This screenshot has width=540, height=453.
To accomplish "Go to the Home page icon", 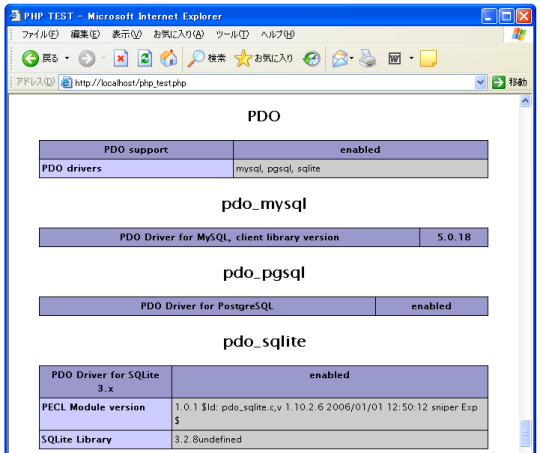I will [168, 58].
